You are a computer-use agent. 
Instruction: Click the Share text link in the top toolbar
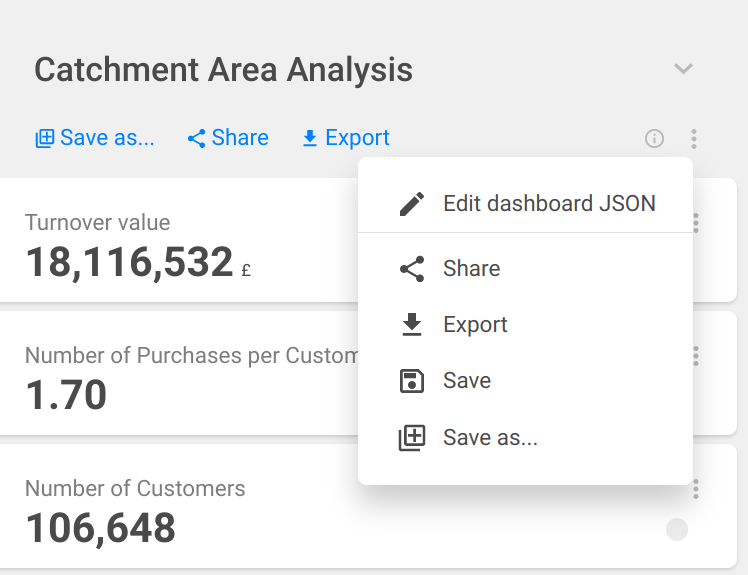(240, 138)
